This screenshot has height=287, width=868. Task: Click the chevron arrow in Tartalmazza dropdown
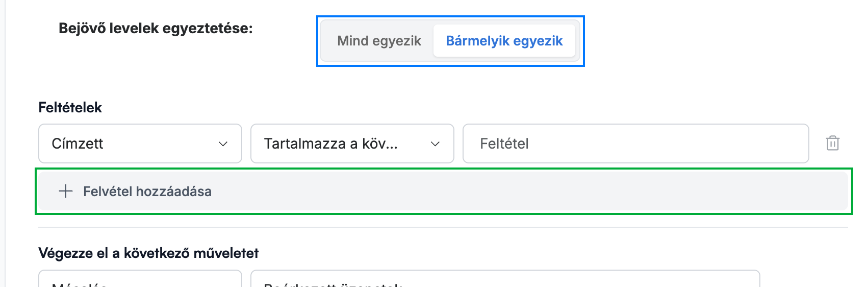point(435,144)
